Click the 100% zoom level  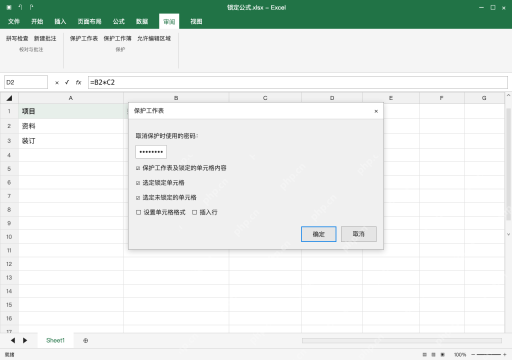click(x=460, y=355)
